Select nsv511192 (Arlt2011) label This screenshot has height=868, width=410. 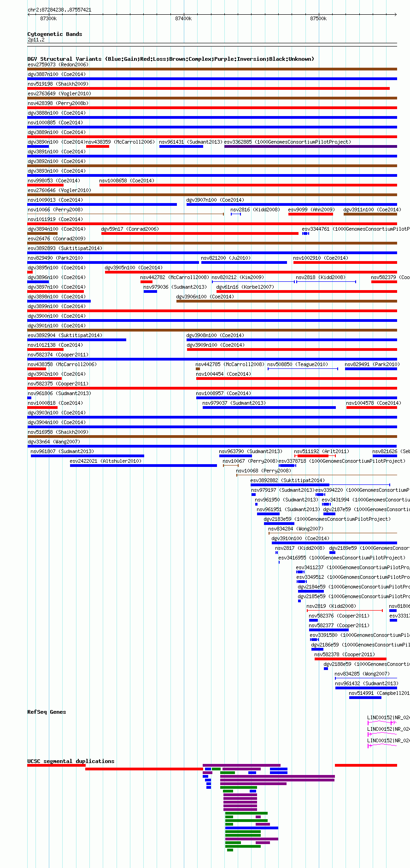(x=322, y=451)
